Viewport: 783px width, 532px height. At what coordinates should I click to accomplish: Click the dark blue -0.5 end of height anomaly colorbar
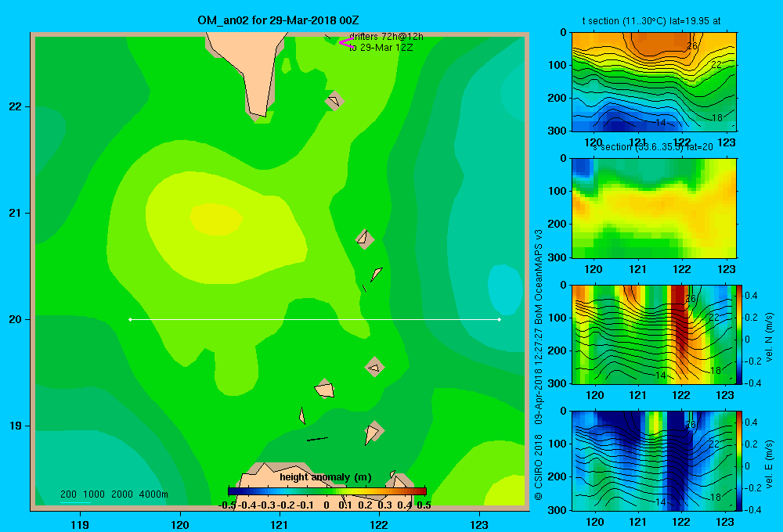coord(232,491)
